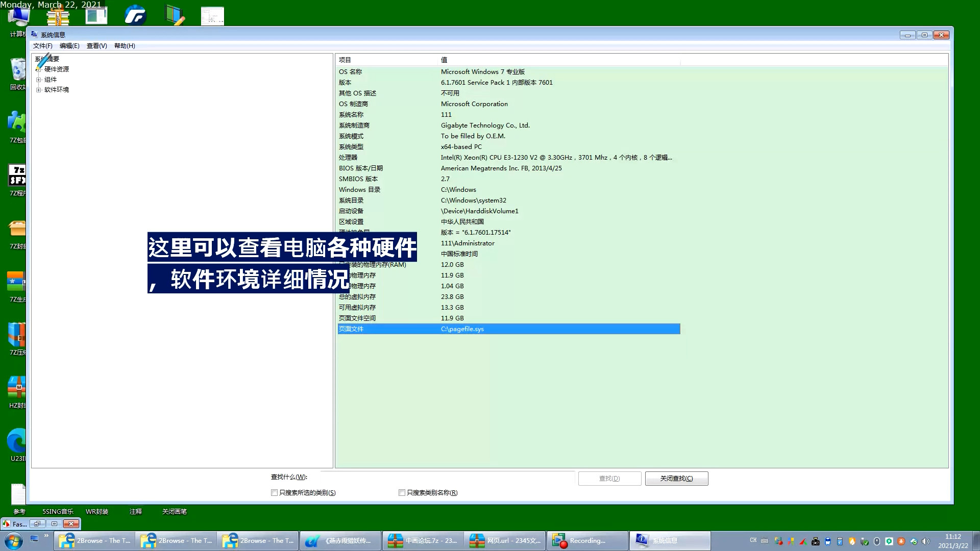Select the 页面文件 highlighted row
This screenshot has width=980, height=551.
pyautogui.click(x=509, y=329)
